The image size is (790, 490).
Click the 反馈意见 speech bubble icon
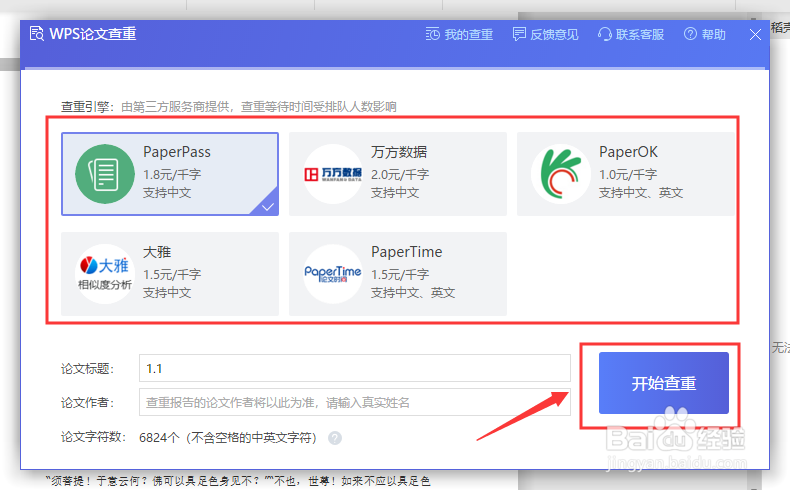pos(519,34)
